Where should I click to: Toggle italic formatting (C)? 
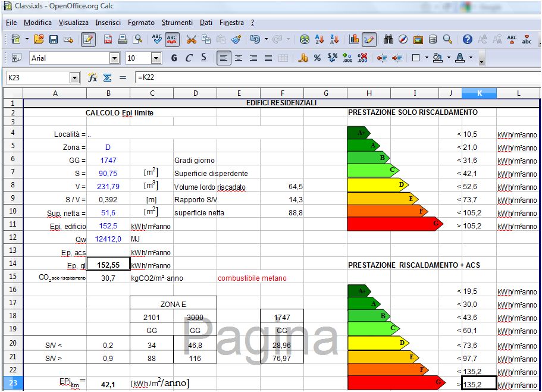189,58
